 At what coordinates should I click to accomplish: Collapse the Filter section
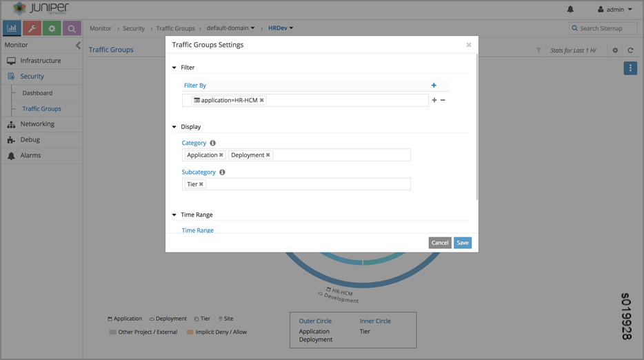pos(174,68)
